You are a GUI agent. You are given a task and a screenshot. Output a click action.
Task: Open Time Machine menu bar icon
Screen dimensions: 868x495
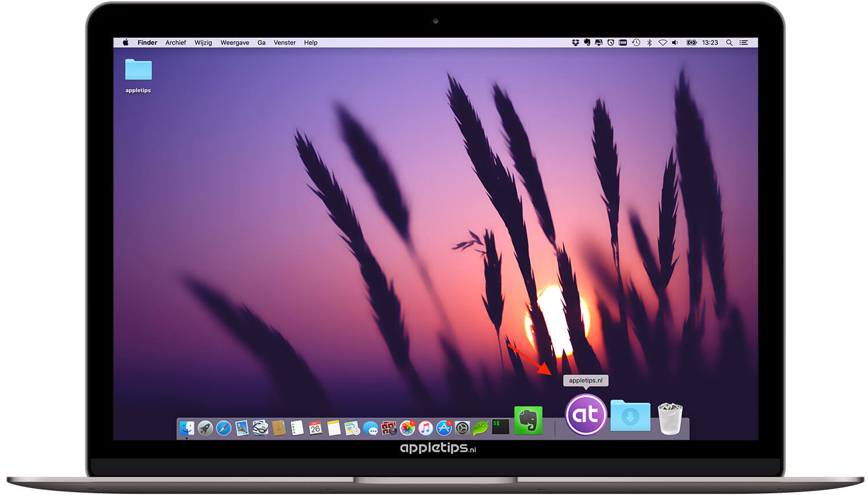(x=636, y=43)
